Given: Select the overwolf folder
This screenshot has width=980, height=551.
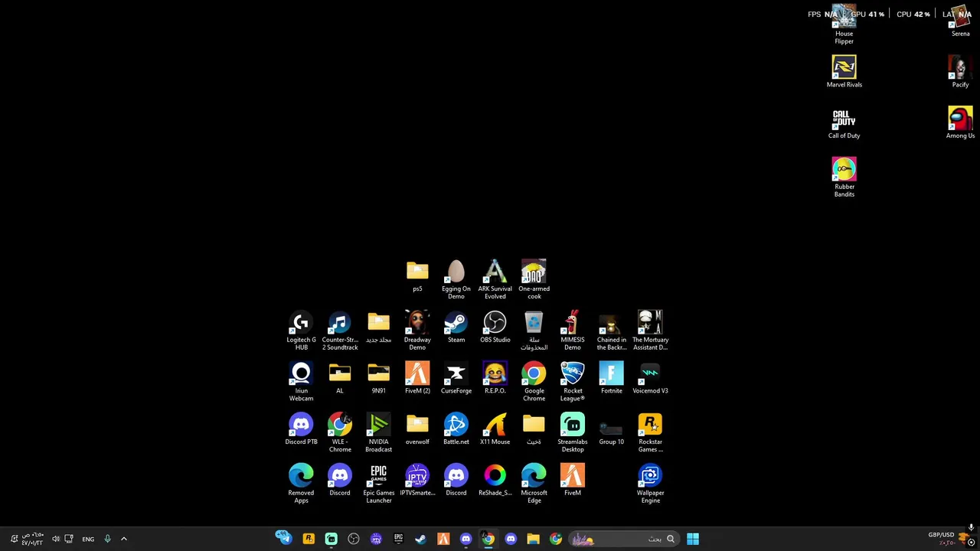Looking at the screenshot, I should (417, 429).
